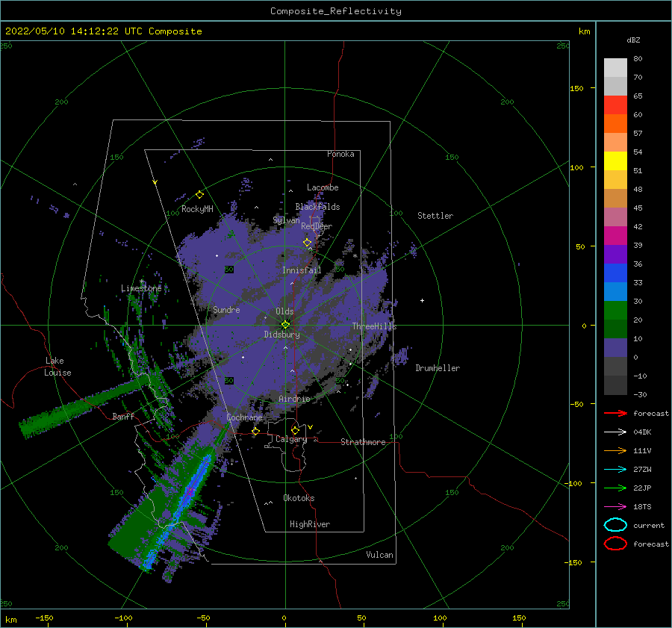Select the Drumheller label
Screen dimensions: 672x628
(438, 368)
